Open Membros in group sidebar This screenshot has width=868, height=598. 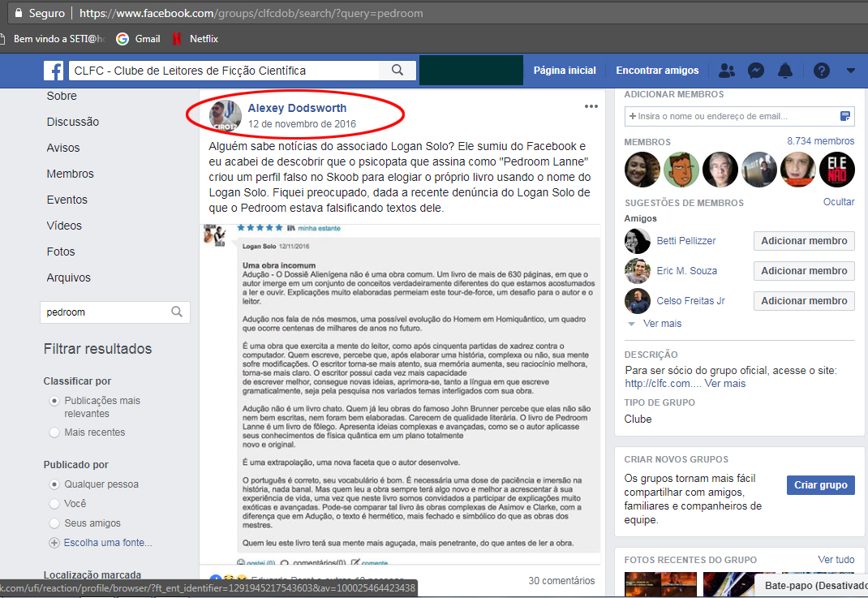(71, 174)
